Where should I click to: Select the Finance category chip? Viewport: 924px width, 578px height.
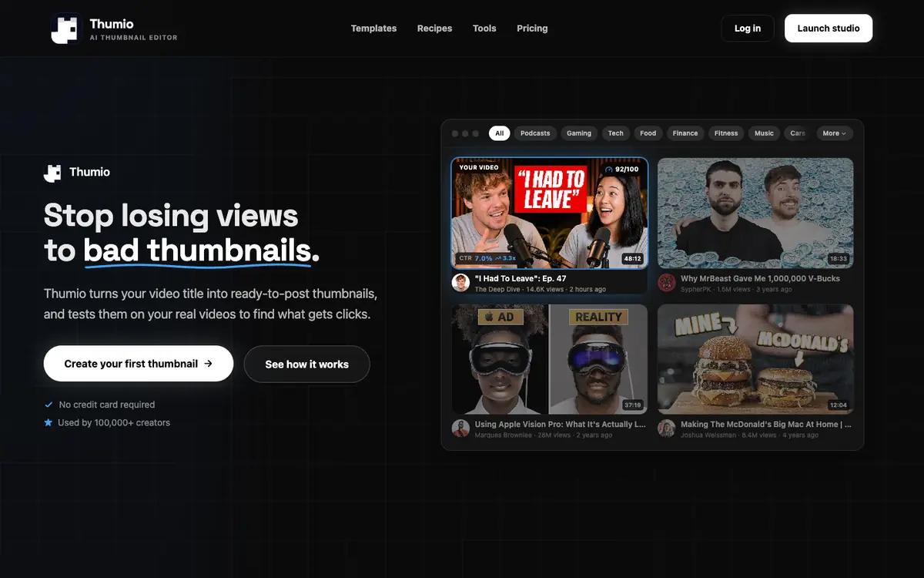coord(685,133)
